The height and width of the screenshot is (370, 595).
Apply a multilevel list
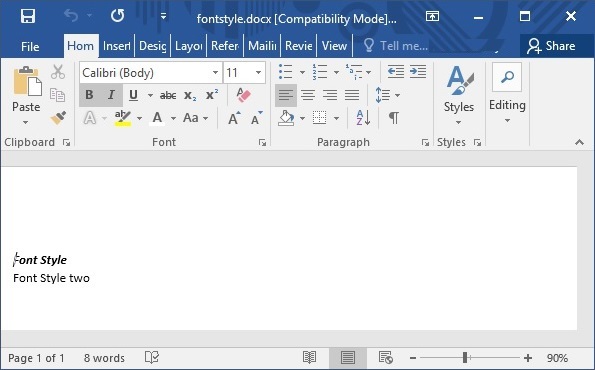coord(354,72)
